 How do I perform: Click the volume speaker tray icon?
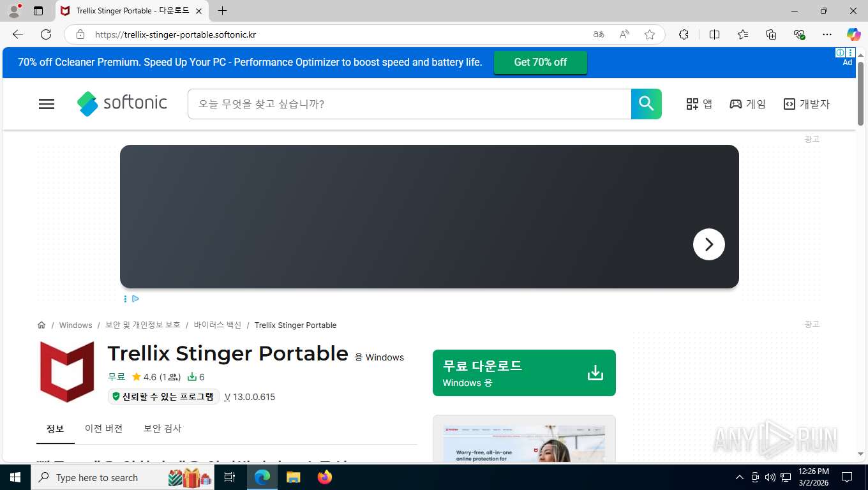point(770,477)
